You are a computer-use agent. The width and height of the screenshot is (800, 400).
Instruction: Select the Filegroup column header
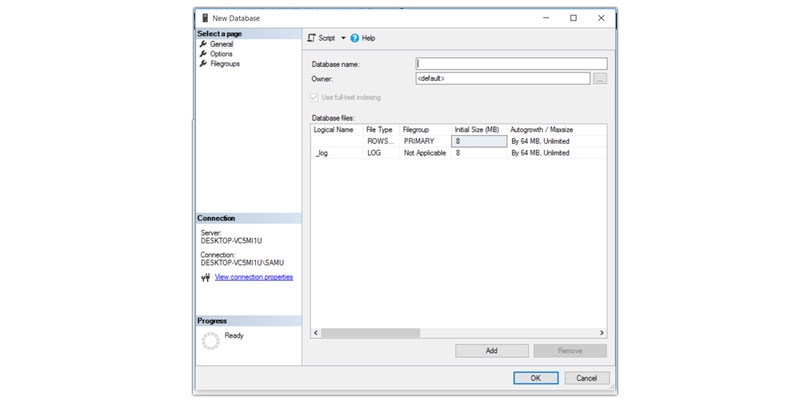(426, 130)
